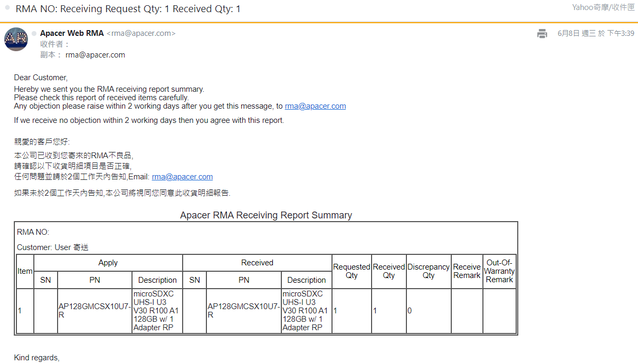Click the status dot before Apacer Web RMA
Image resolution: width=638 pixels, height=364 pixels.
point(34,33)
